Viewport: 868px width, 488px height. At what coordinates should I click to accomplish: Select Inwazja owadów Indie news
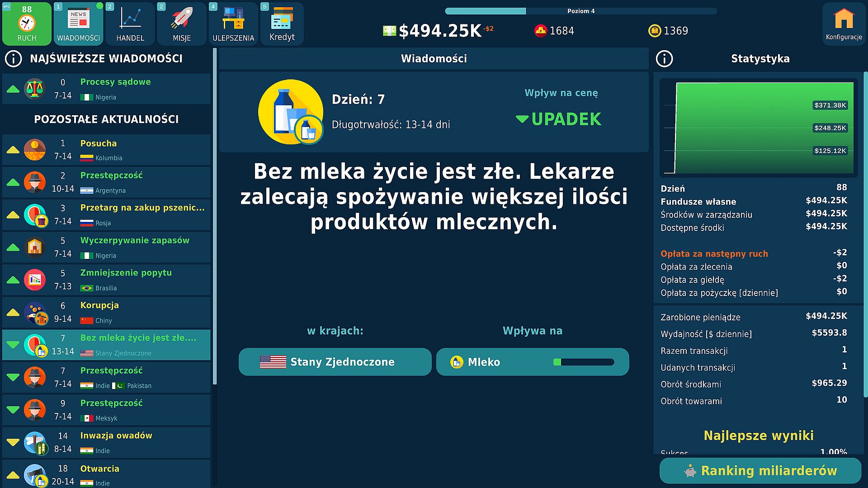106,443
